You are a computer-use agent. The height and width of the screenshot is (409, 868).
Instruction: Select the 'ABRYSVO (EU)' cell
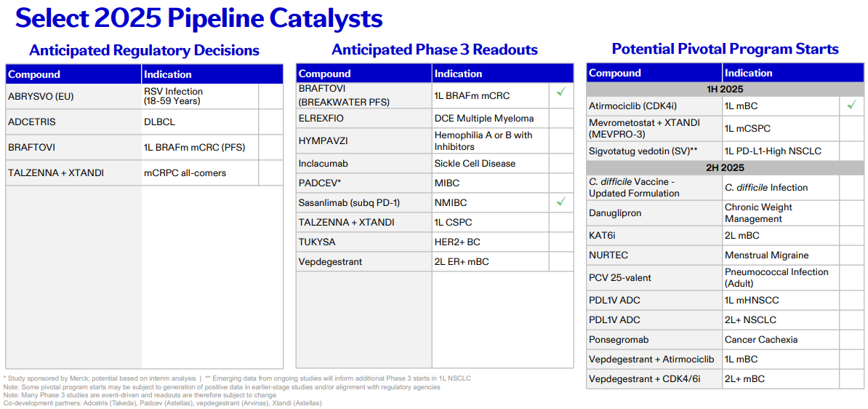coord(73,96)
